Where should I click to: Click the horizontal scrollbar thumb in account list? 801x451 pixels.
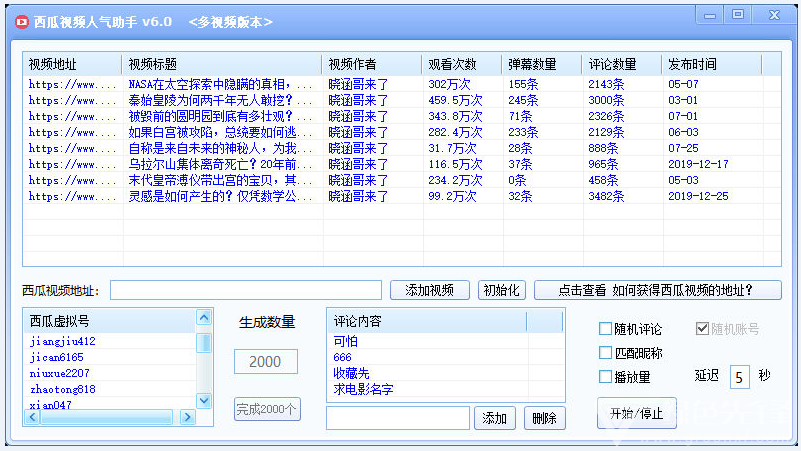click(x=107, y=417)
